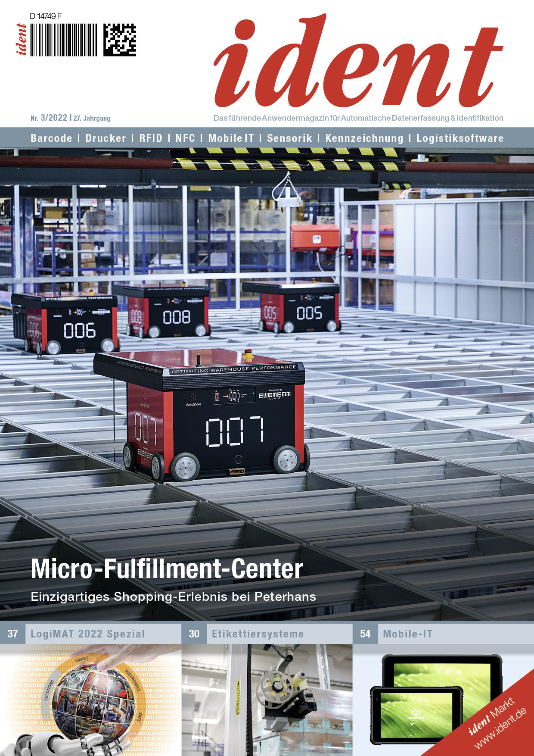Open the 'Etikettiersysteme' teaser heading
The image size is (534, 756).
point(258,634)
